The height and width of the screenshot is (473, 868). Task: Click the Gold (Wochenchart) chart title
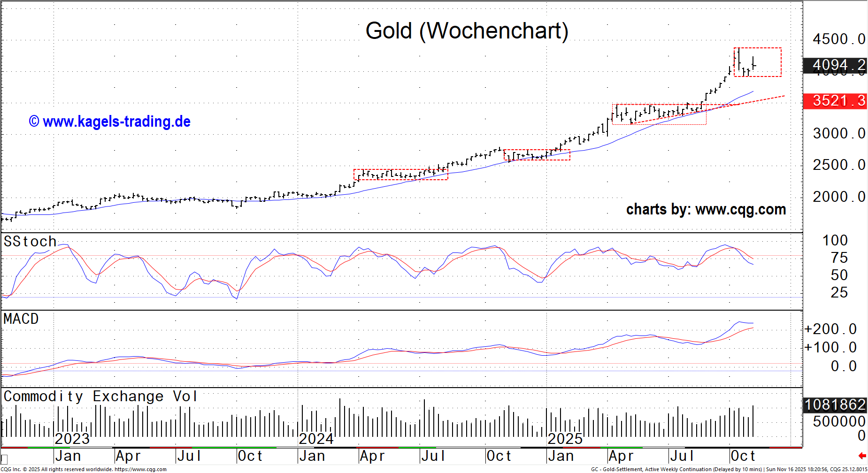coord(467,31)
